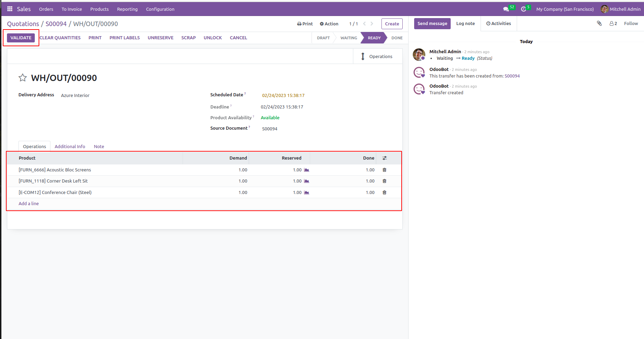Click the Validate button

[21, 38]
